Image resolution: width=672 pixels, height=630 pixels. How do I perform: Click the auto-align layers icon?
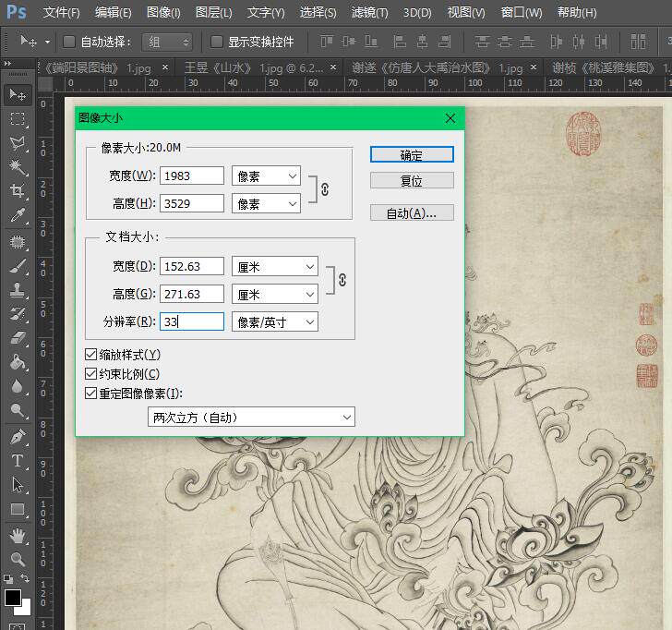[638, 42]
